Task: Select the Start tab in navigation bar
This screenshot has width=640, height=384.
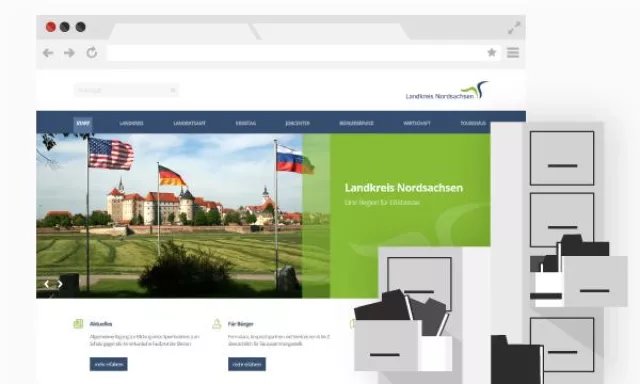Action: tap(83, 123)
